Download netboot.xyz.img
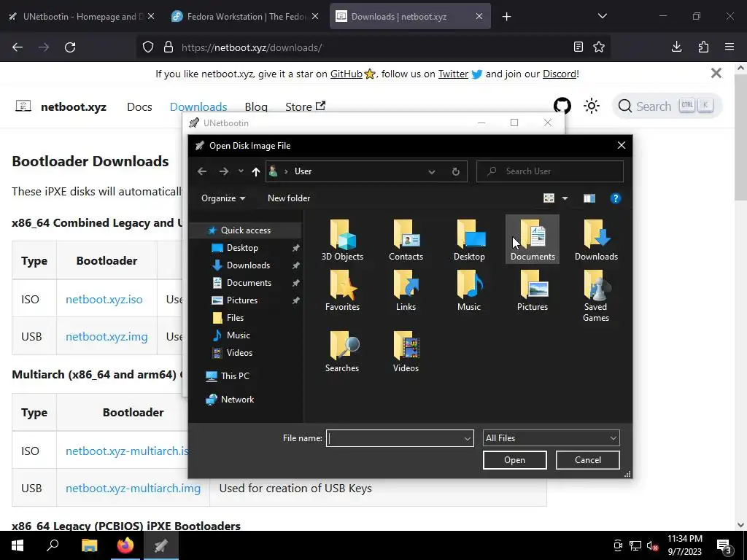 click(x=107, y=337)
